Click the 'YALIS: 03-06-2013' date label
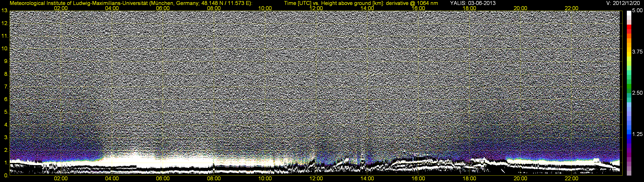The height and width of the screenshot is (182, 644). (473, 3)
